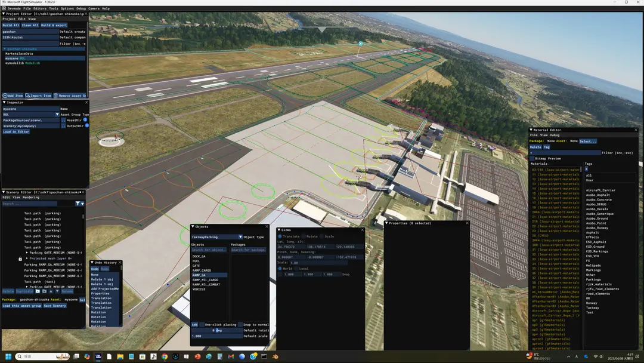Click the Add Item plus icon

coord(5,96)
